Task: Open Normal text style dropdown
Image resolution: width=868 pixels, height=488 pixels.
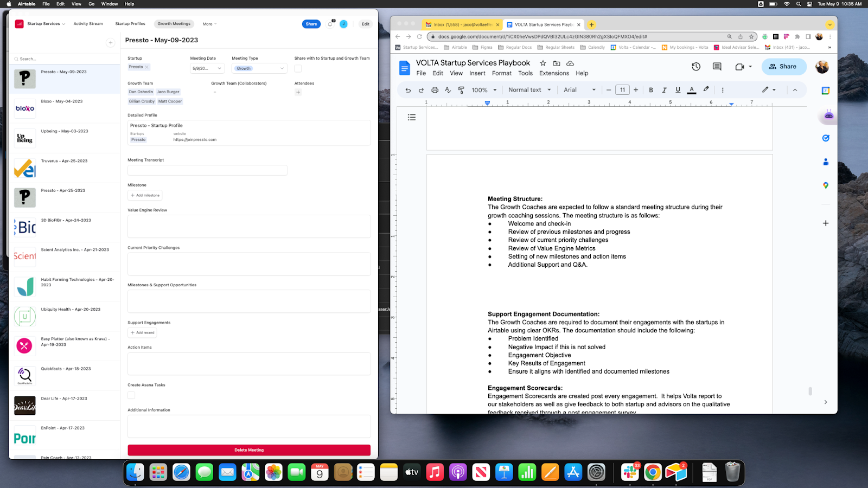Action: coord(529,90)
